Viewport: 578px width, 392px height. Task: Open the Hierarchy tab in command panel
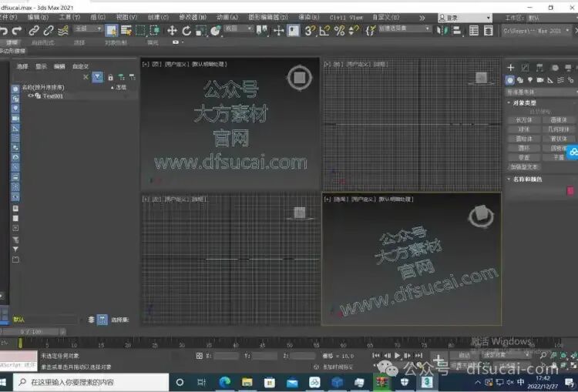tap(539, 67)
